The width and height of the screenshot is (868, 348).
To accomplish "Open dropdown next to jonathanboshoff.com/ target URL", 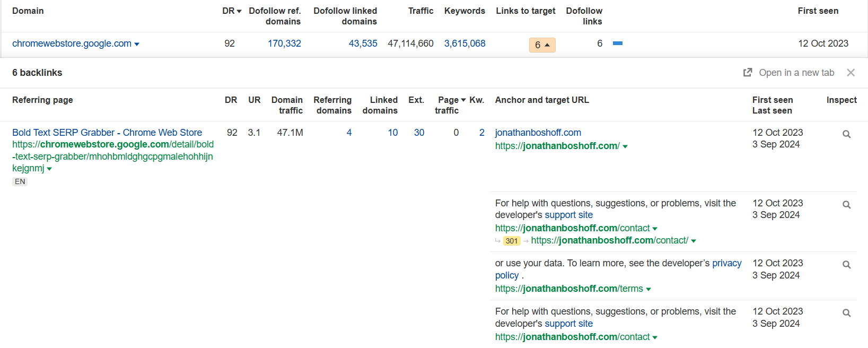I will (625, 146).
